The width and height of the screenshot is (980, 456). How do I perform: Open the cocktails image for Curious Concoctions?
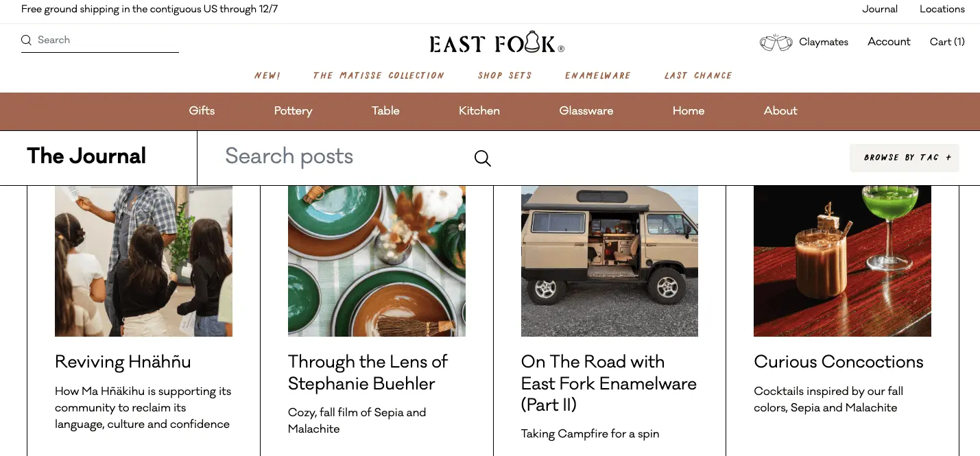[x=842, y=261]
